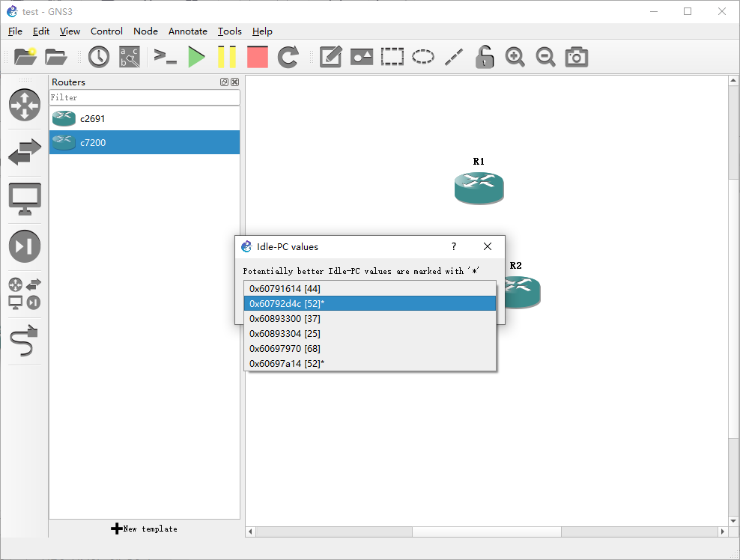Select Idle-PC value 0x60893304 [25]

click(370, 334)
